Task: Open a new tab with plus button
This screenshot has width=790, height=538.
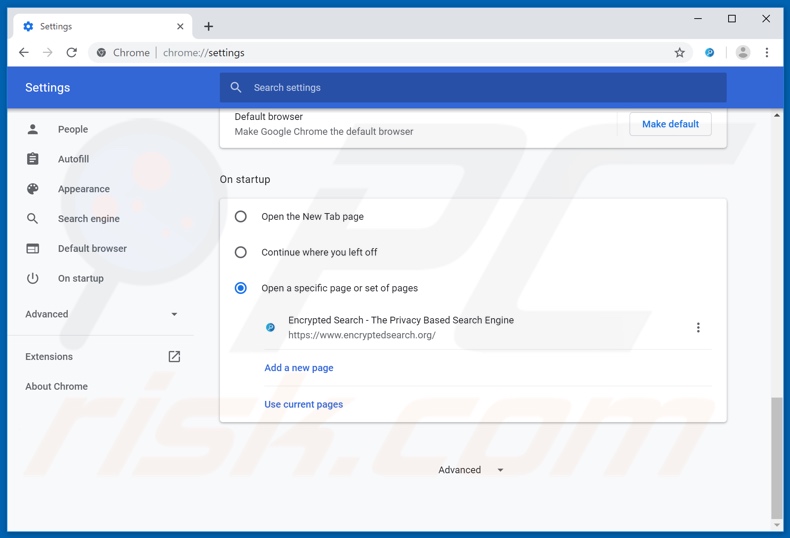Action: coord(209,26)
